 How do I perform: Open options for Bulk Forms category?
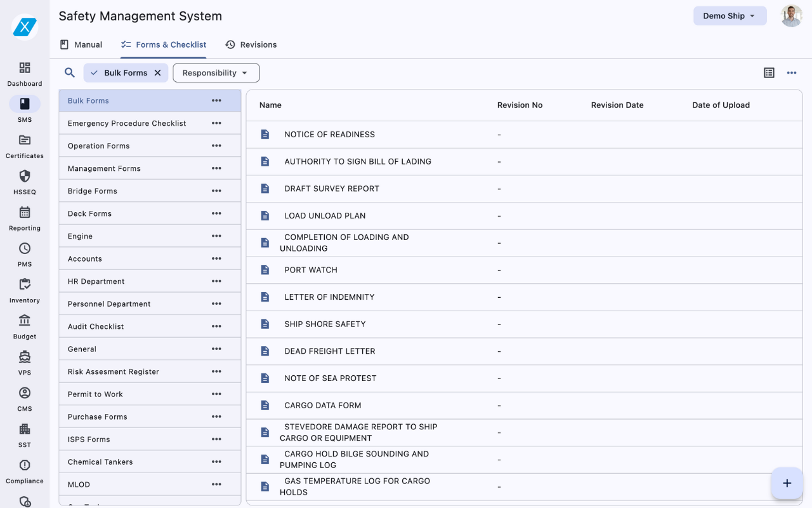[x=216, y=100]
